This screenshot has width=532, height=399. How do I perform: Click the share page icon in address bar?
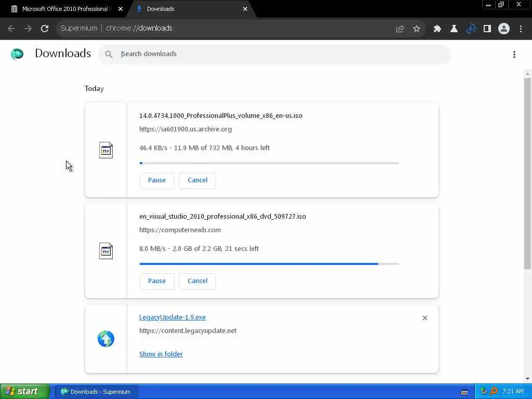tap(400, 29)
